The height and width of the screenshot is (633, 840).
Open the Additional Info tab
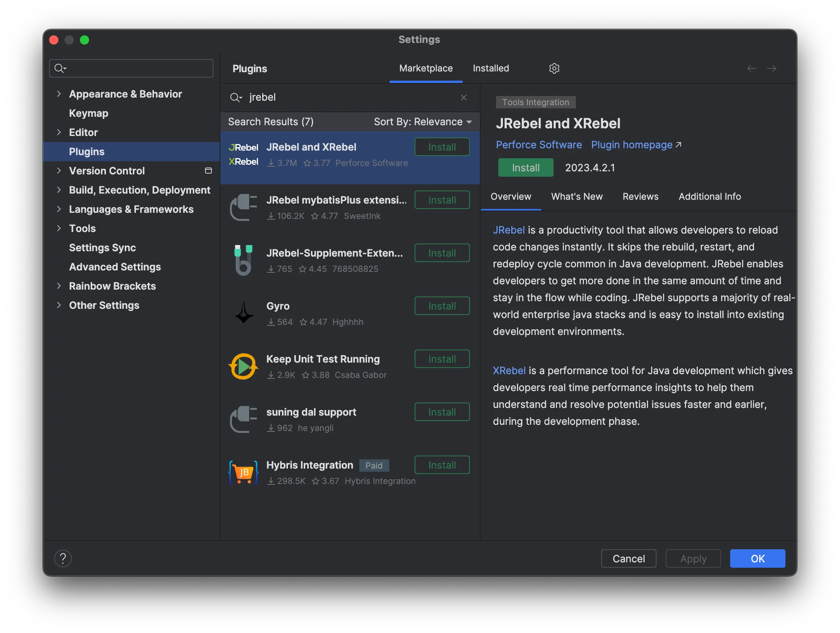tap(709, 197)
